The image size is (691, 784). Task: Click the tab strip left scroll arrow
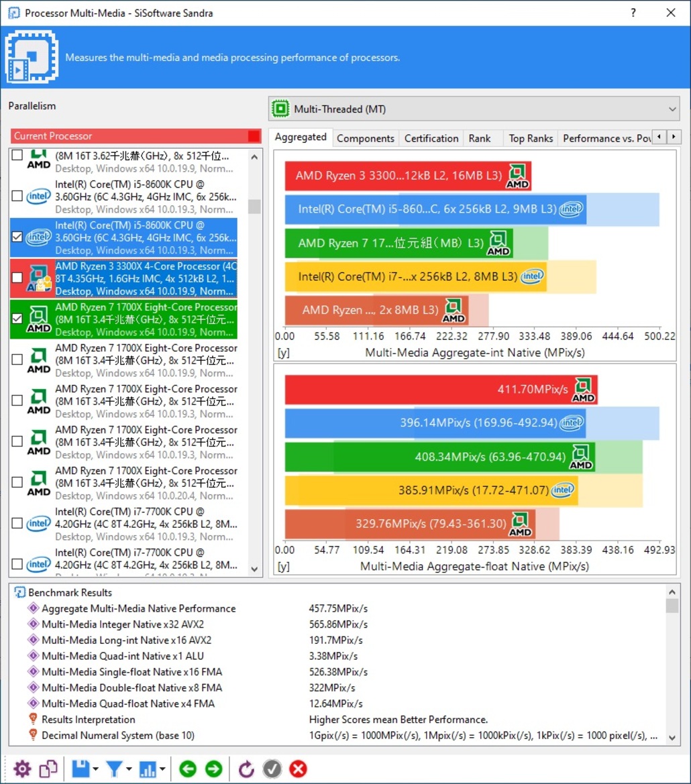tap(659, 137)
